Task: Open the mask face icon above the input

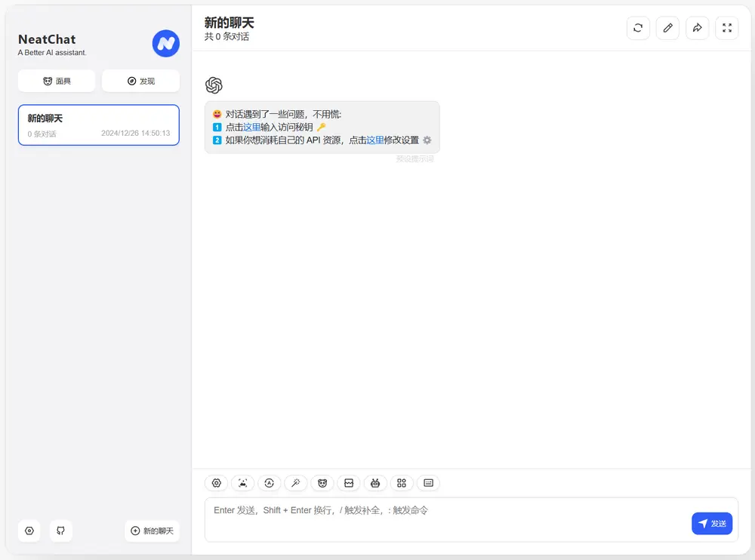Action: pyautogui.click(x=322, y=483)
